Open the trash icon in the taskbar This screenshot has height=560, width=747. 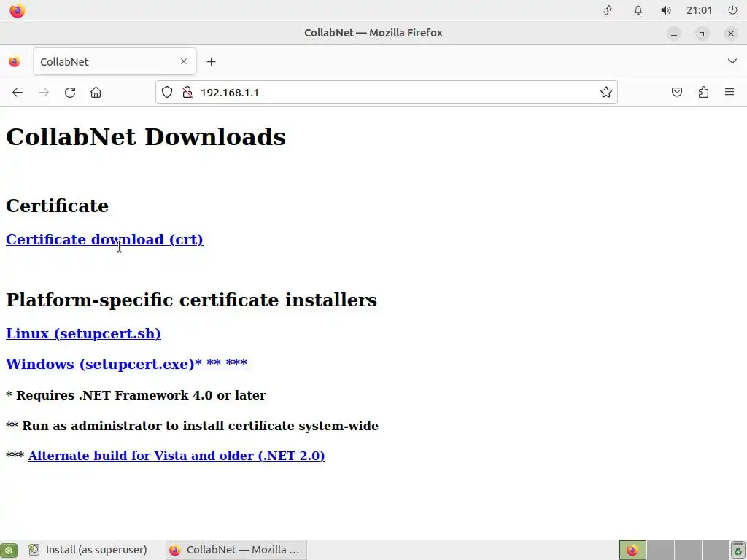(x=738, y=550)
